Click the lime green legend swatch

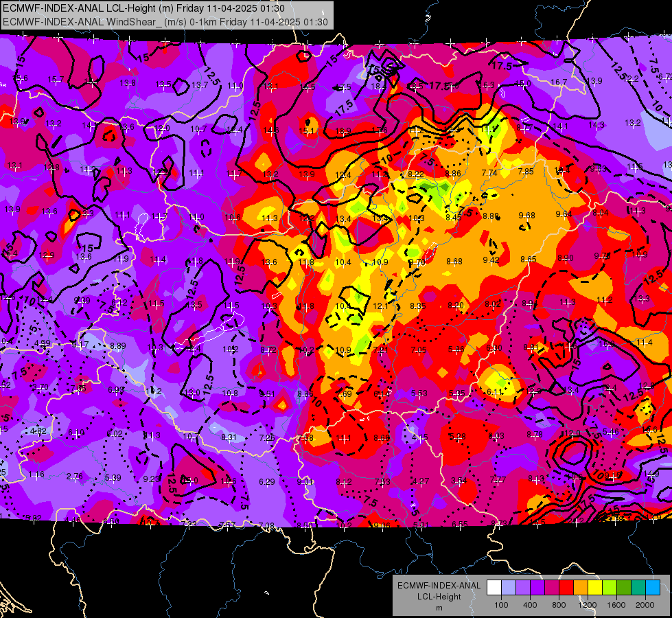(610, 587)
